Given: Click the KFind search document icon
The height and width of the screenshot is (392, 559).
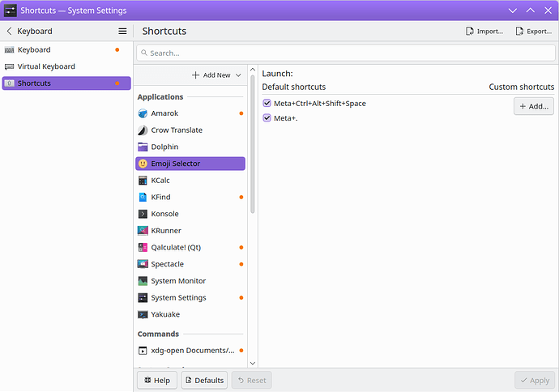Looking at the screenshot, I should point(143,197).
